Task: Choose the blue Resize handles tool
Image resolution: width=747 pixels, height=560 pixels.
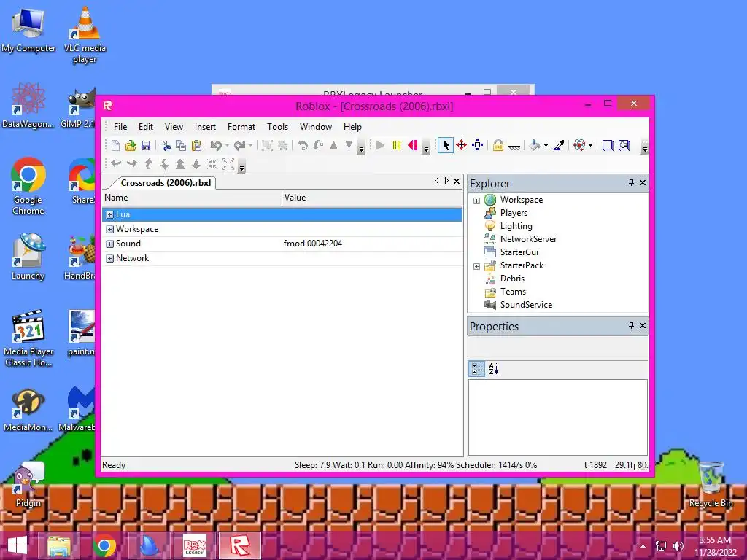Action: (477, 145)
